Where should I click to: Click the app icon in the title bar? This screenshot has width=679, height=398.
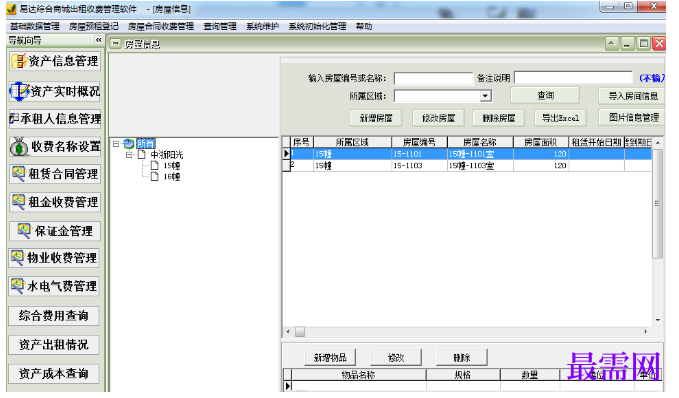click(12, 9)
